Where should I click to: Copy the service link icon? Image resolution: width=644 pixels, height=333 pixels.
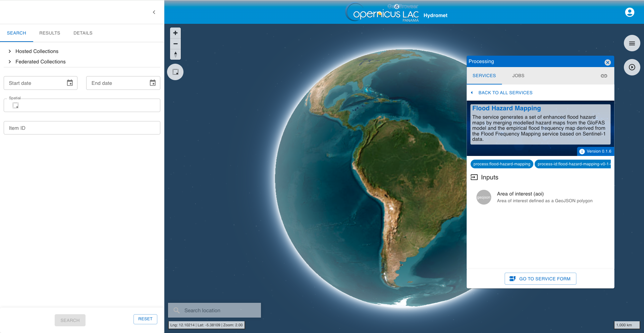(604, 76)
